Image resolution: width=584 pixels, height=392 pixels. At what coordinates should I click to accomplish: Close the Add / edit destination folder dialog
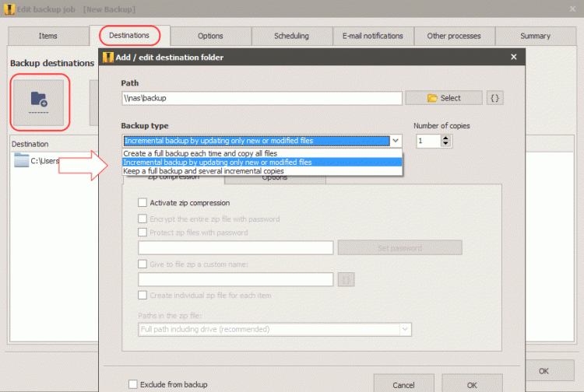(513, 57)
